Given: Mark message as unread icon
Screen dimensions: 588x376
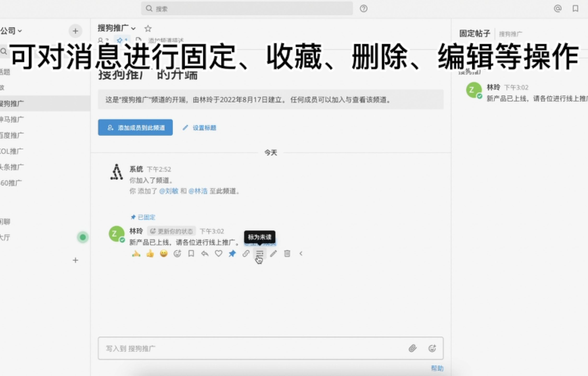Looking at the screenshot, I should (260, 254).
